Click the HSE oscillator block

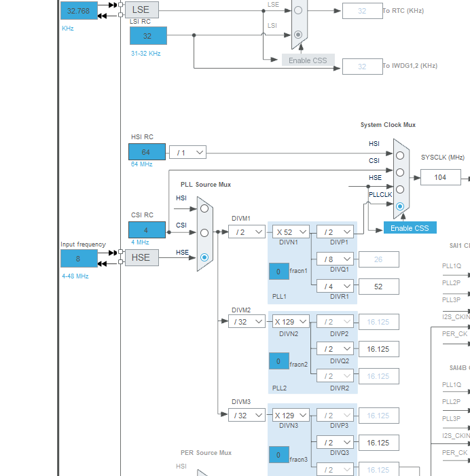coord(141,257)
